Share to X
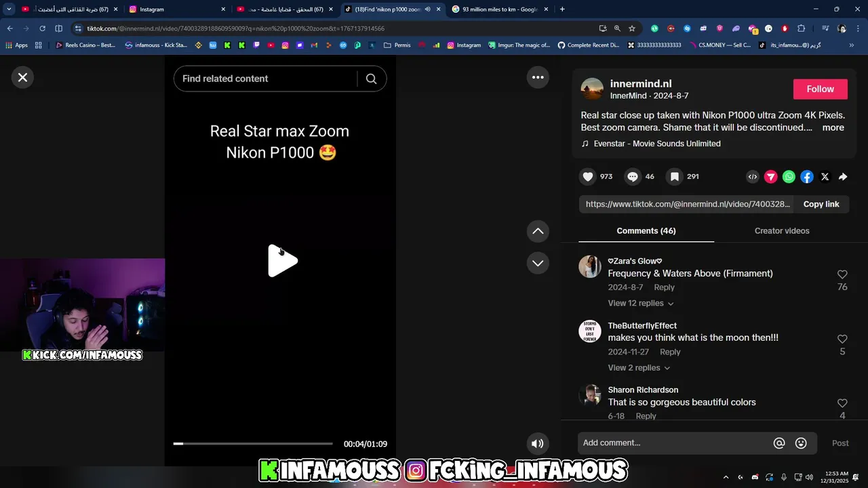This screenshot has height=488, width=868. point(825,177)
